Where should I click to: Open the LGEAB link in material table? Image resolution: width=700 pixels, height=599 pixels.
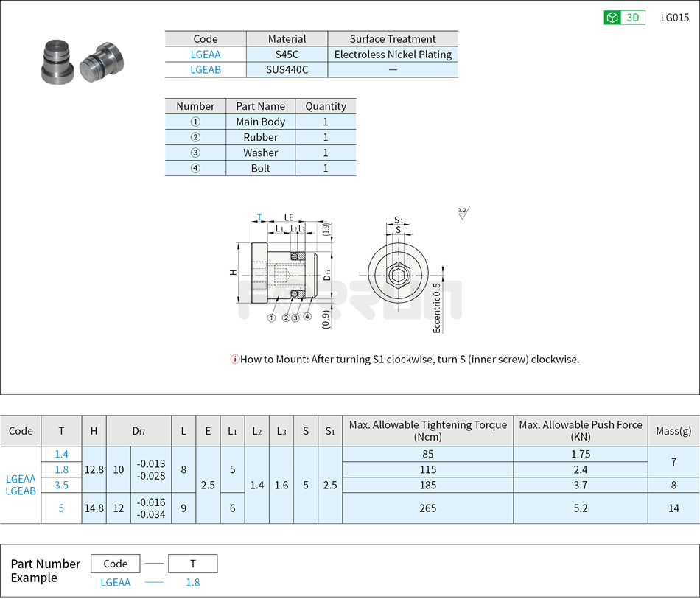point(206,70)
